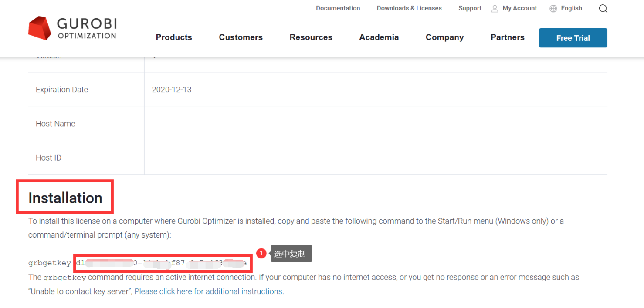Open the Customers menu

pos(241,37)
